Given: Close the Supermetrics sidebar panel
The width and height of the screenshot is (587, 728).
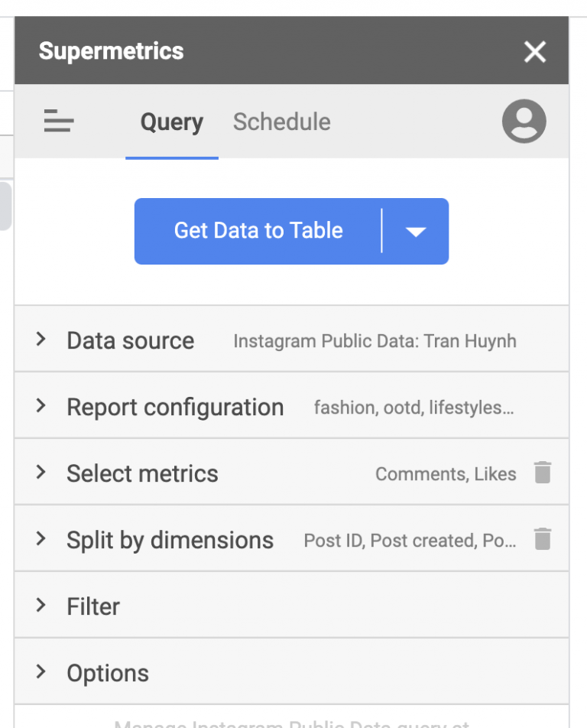Looking at the screenshot, I should pyautogui.click(x=535, y=52).
